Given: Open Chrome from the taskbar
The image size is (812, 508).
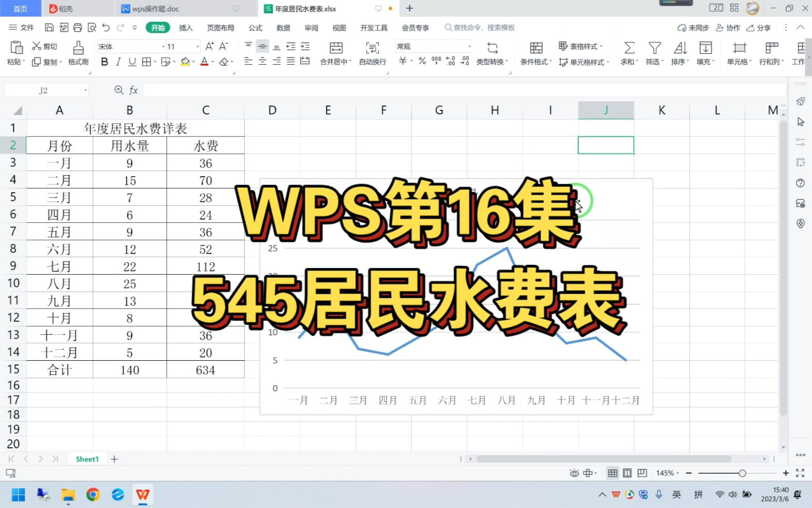Looking at the screenshot, I should pos(93,495).
